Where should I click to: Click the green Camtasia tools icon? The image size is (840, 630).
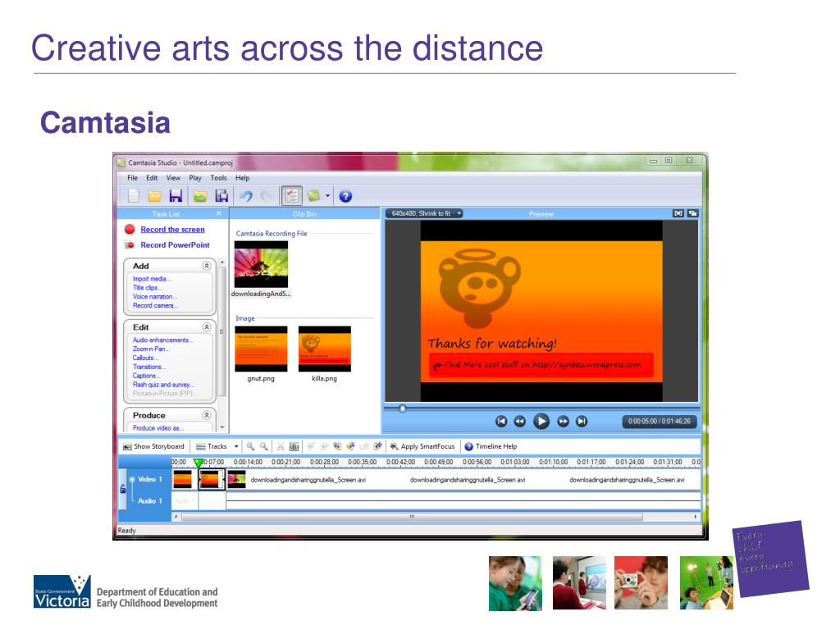click(314, 196)
